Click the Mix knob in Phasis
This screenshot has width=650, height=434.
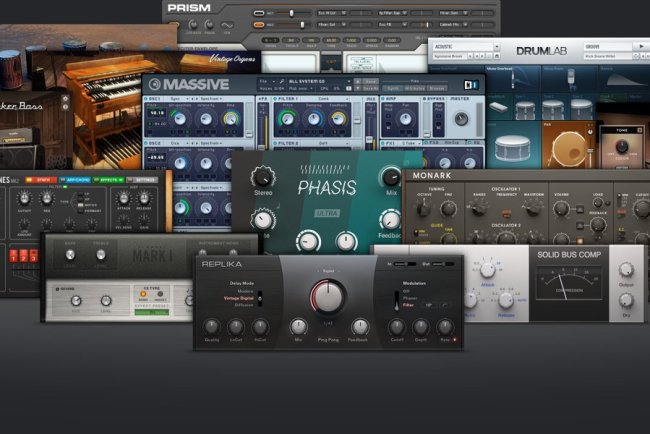pos(390,176)
